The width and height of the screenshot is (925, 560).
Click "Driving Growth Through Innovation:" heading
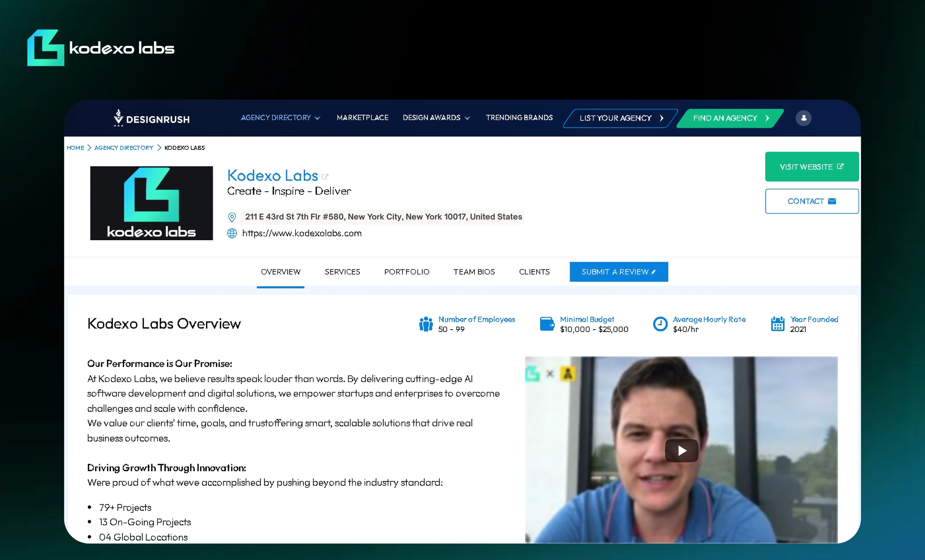coord(167,468)
